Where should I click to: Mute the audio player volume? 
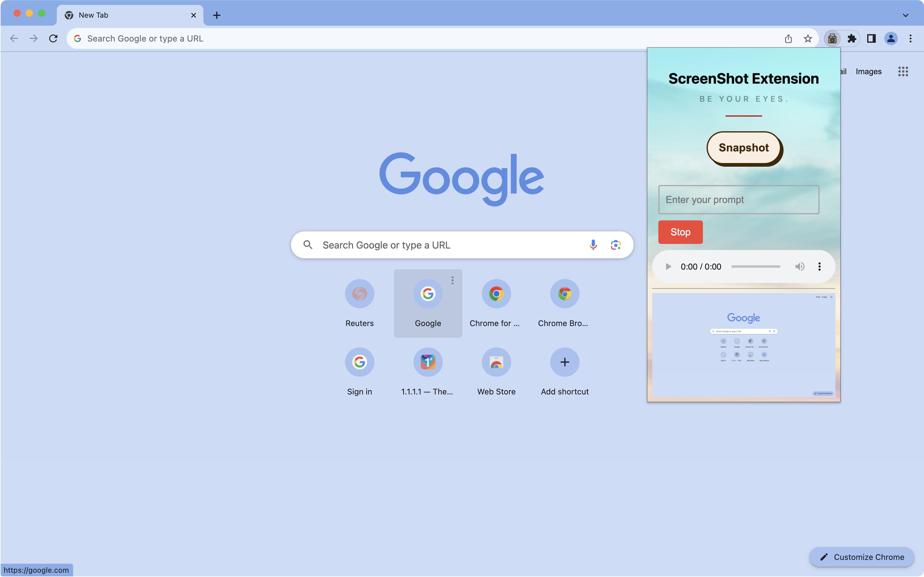click(x=800, y=266)
